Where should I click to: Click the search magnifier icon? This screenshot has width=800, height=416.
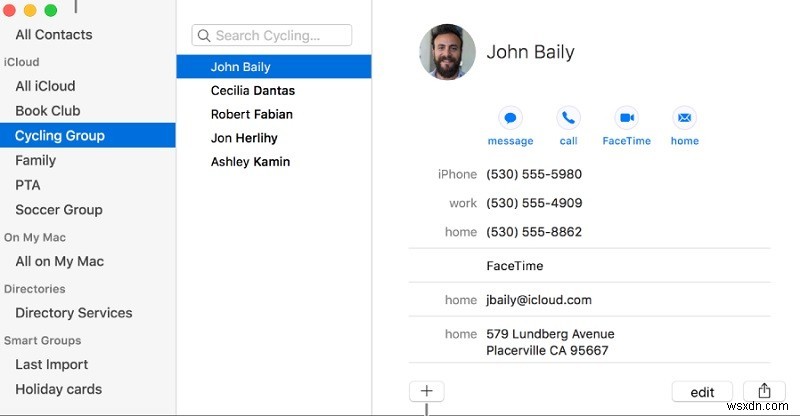tap(204, 36)
